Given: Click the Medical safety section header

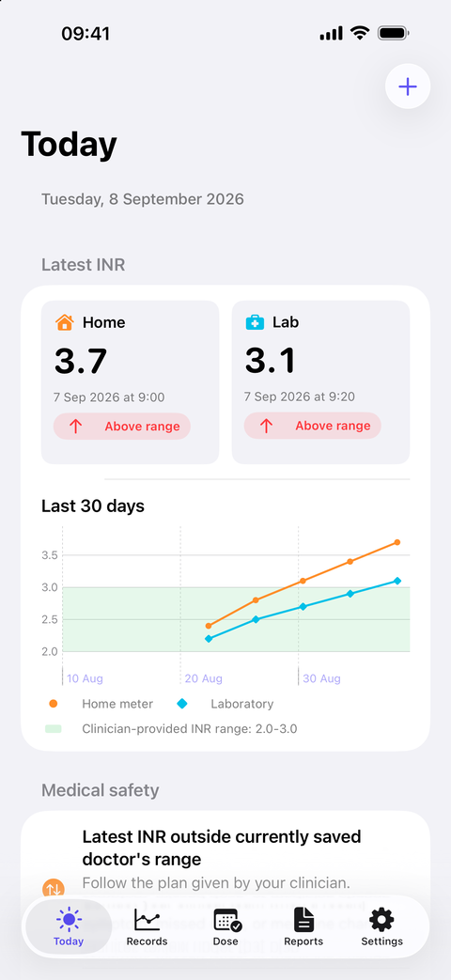Looking at the screenshot, I should [x=100, y=790].
